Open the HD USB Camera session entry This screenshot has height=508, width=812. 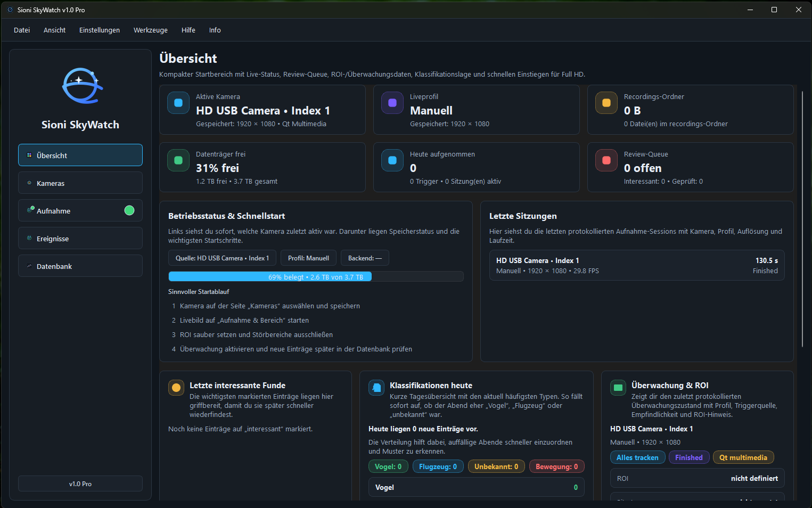coord(637,265)
